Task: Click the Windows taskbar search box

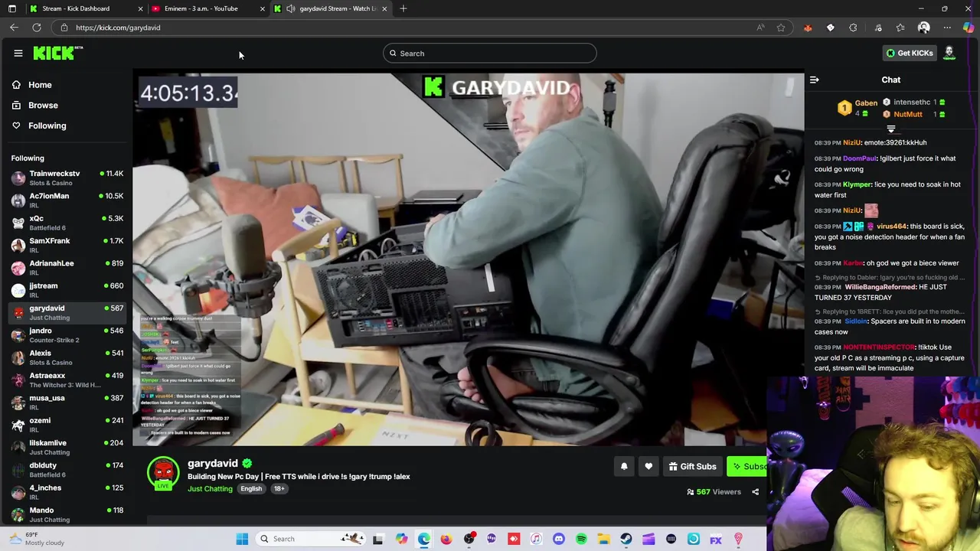Action: click(311, 539)
